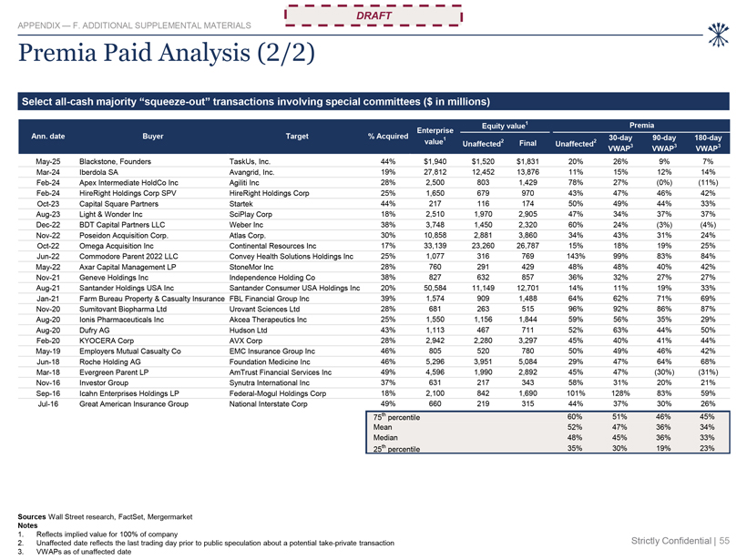The height and width of the screenshot is (560, 747).
Task: Click the 'Premia' group header
Action: click(x=641, y=126)
